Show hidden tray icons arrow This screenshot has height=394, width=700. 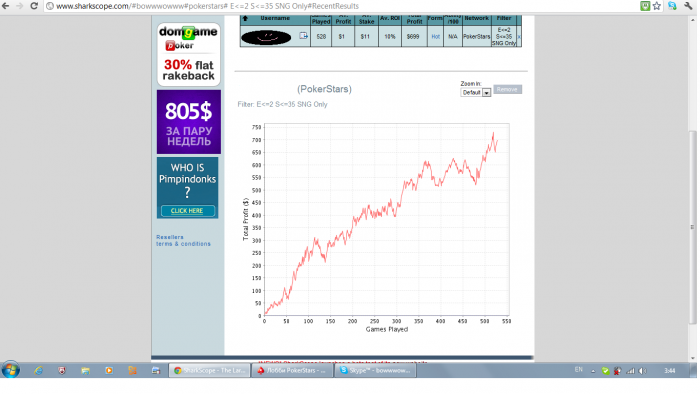pyautogui.click(x=593, y=371)
